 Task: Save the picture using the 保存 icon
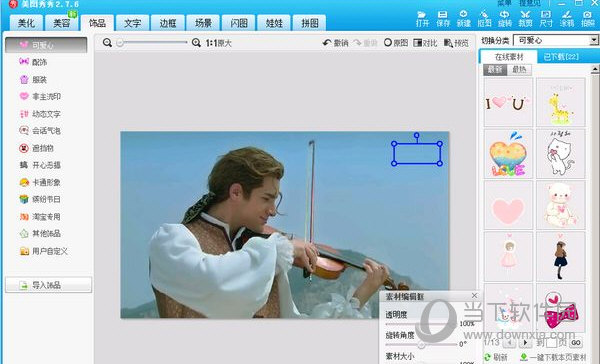click(x=443, y=19)
